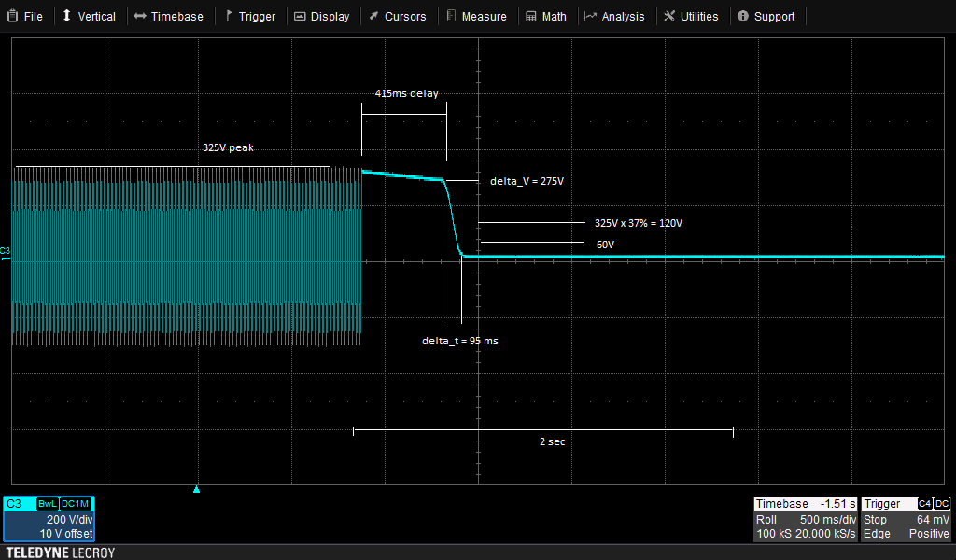
Task: Click the C4 trigger source badge
Action: click(x=924, y=504)
